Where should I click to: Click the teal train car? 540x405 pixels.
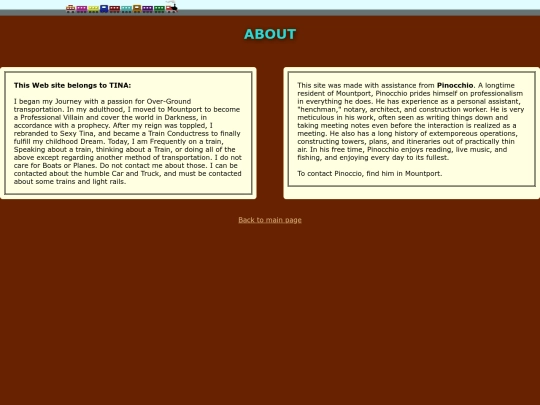(x=126, y=9)
